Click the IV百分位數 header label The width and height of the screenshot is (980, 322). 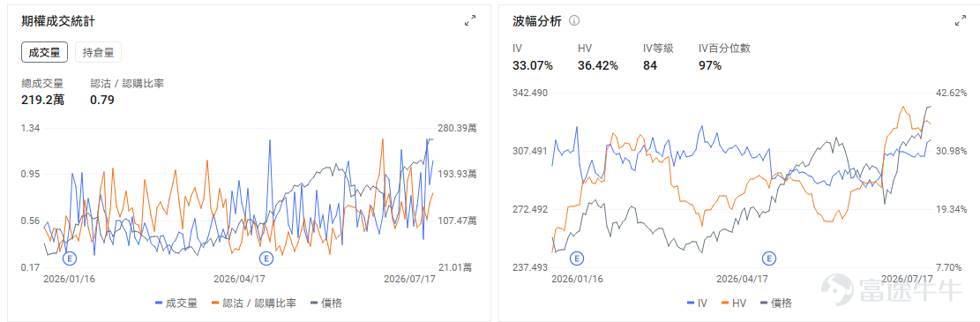[724, 49]
